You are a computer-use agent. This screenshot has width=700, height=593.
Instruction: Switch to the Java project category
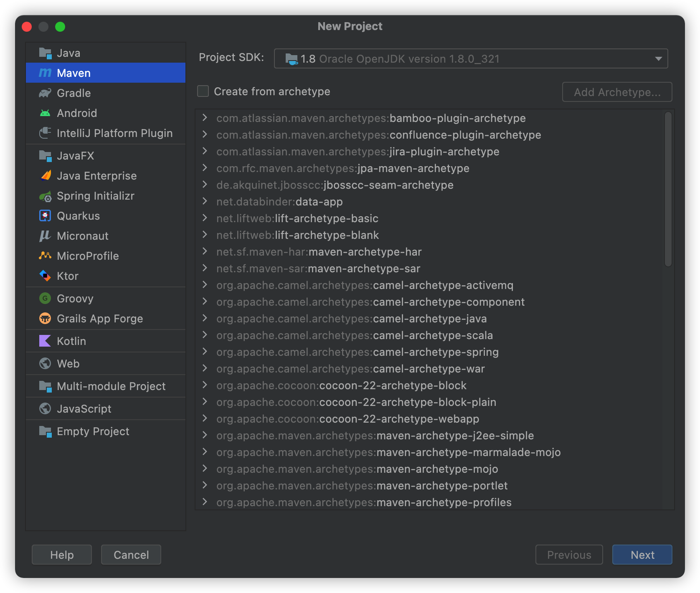coord(68,53)
